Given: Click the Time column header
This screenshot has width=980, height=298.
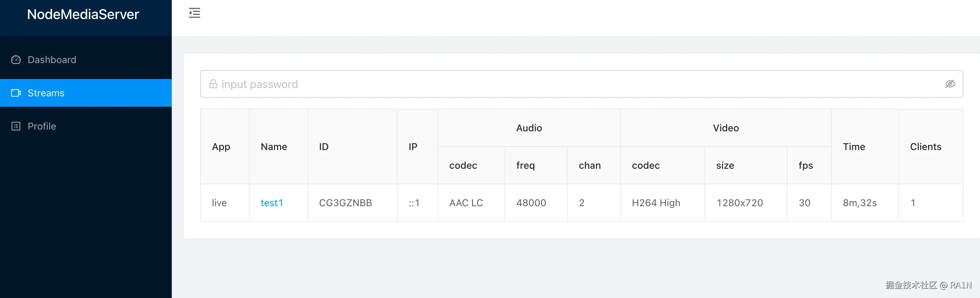Looking at the screenshot, I should (854, 147).
